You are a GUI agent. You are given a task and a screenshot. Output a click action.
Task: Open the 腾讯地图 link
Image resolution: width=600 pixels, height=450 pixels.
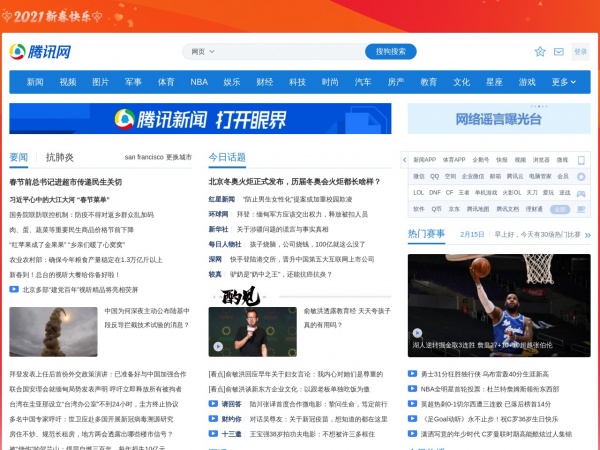[x=478, y=209]
